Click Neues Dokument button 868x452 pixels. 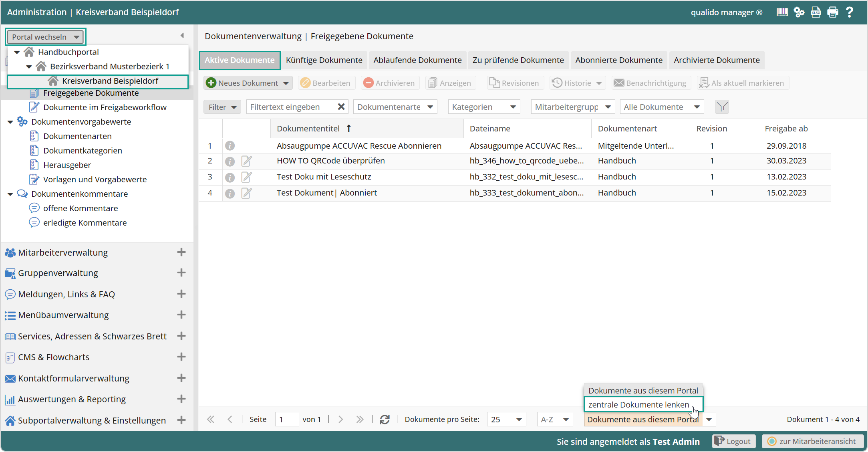click(x=248, y=83)
